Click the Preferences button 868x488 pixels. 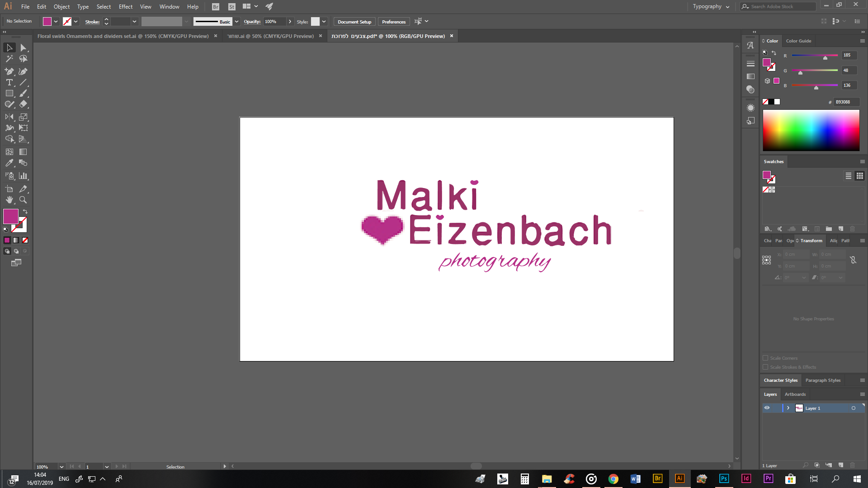(x=393, y=22)
